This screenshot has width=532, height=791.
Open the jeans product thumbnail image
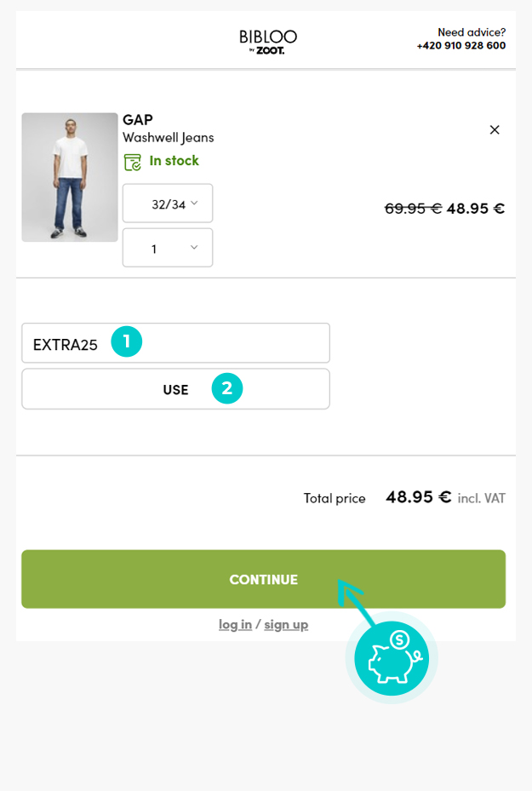pyautogui.click(x=70, y=177)
